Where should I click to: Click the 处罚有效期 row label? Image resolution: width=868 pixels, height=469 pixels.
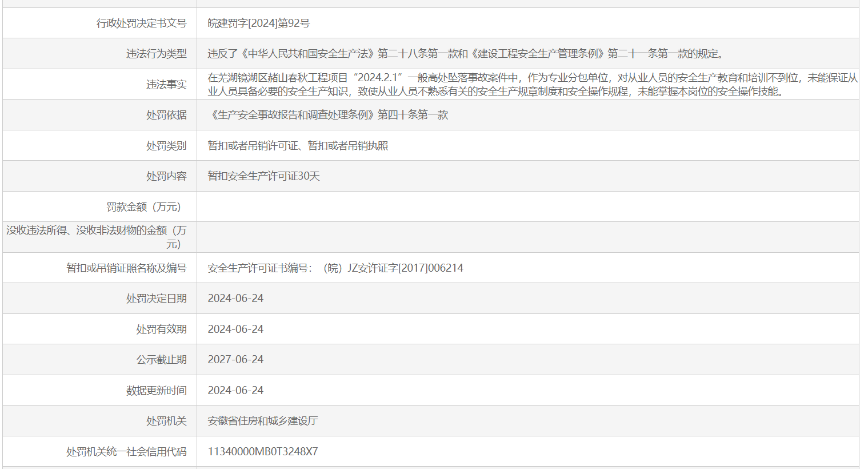(161, 329)
